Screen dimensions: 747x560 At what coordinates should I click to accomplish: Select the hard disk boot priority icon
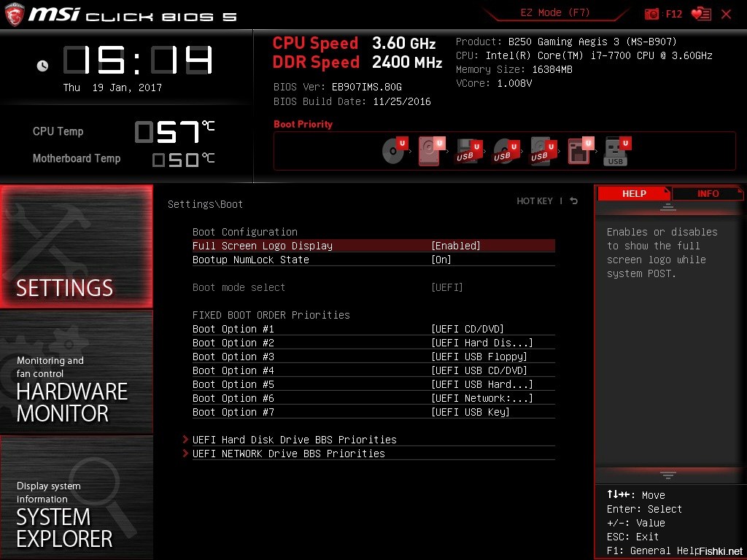point(429,151)
